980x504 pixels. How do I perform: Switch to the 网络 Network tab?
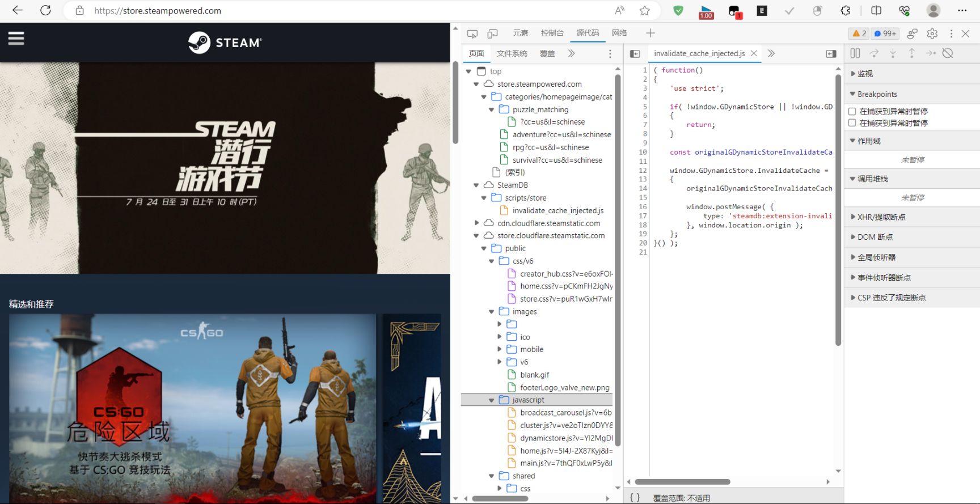(x=619, y=33)
